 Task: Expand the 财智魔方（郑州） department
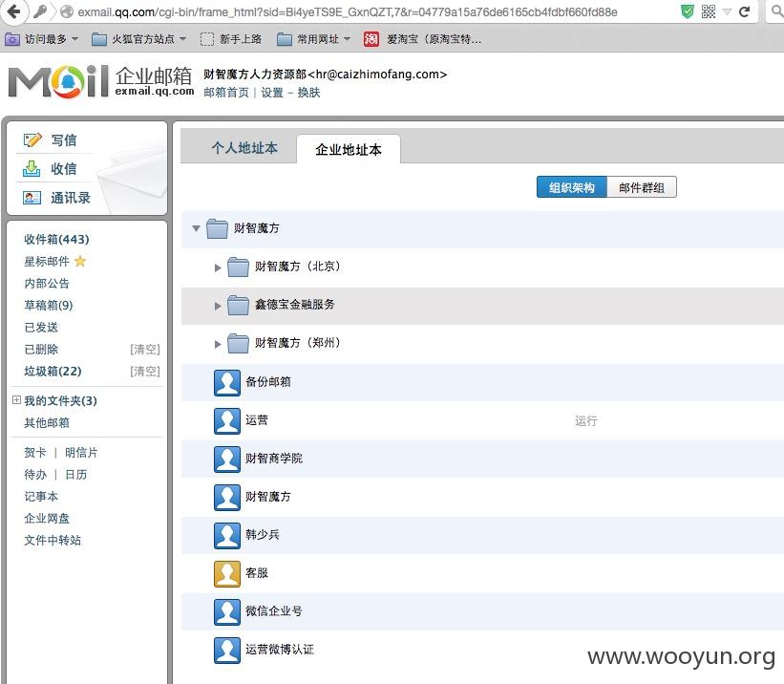(x=218, y=344)
